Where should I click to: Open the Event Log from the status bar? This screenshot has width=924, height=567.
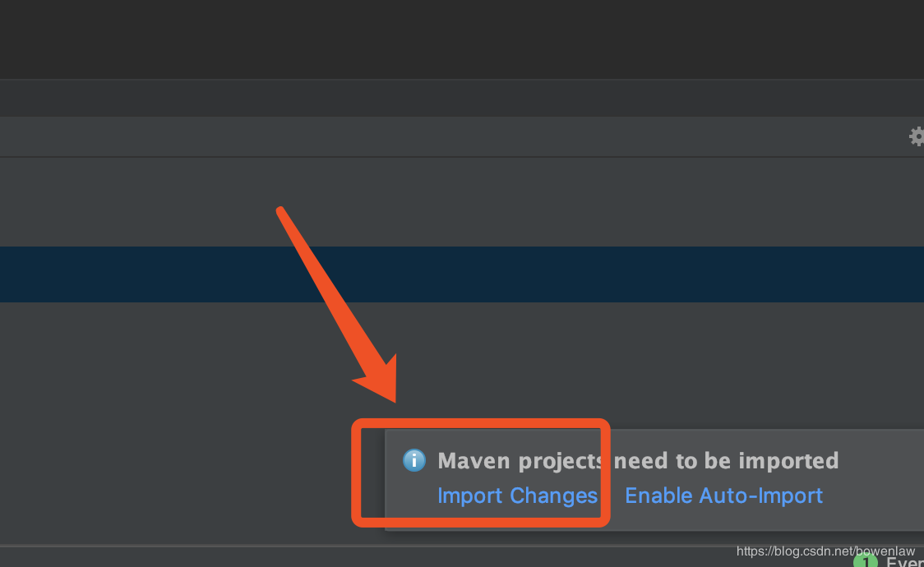click(904, 562)
